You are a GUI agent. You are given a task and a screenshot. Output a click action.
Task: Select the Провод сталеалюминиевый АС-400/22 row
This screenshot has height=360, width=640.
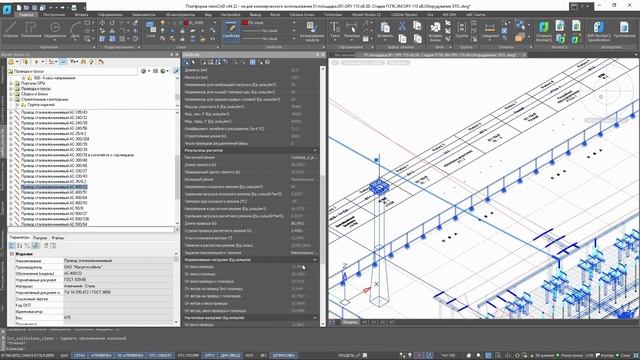click(54, 187)
